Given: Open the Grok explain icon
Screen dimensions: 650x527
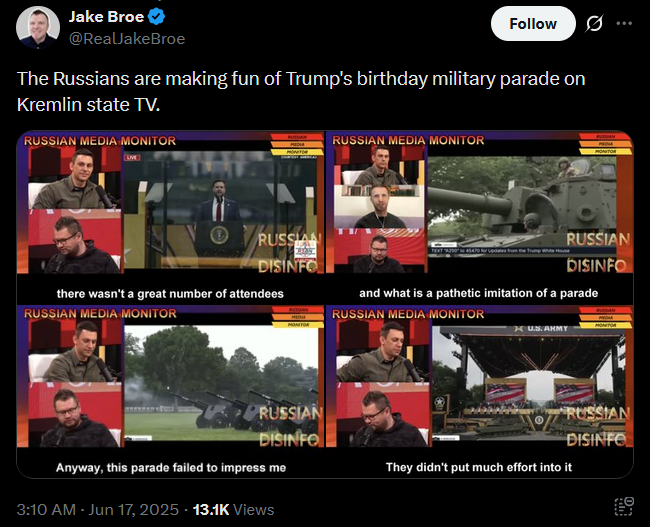Looking at the screenshot, I should click(594, 24).
